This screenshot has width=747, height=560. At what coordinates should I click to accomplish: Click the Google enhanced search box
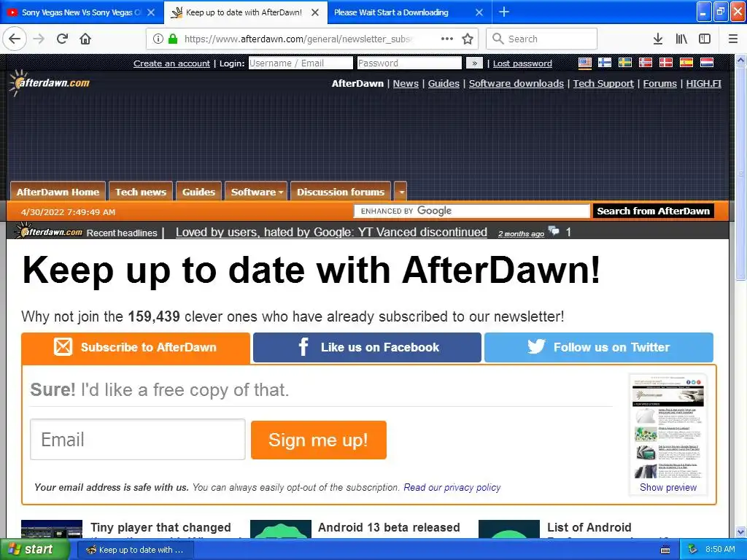[472, 211]
